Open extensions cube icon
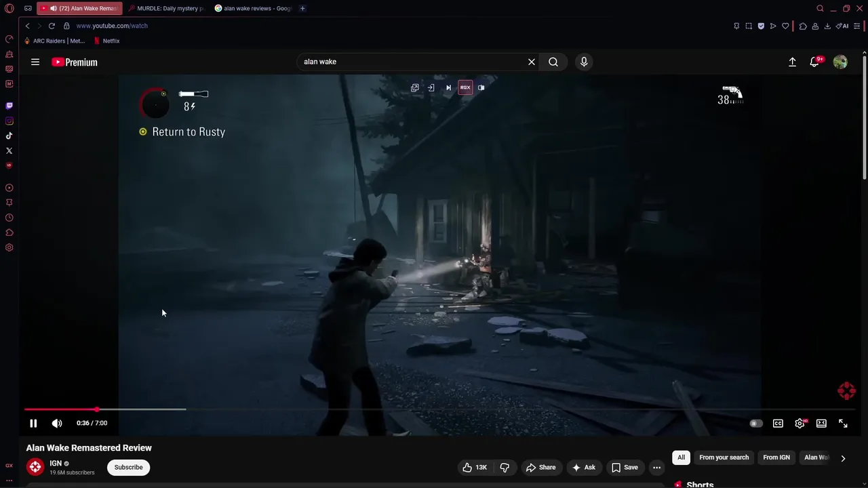The image size is (868, 488). click(803, 26)
